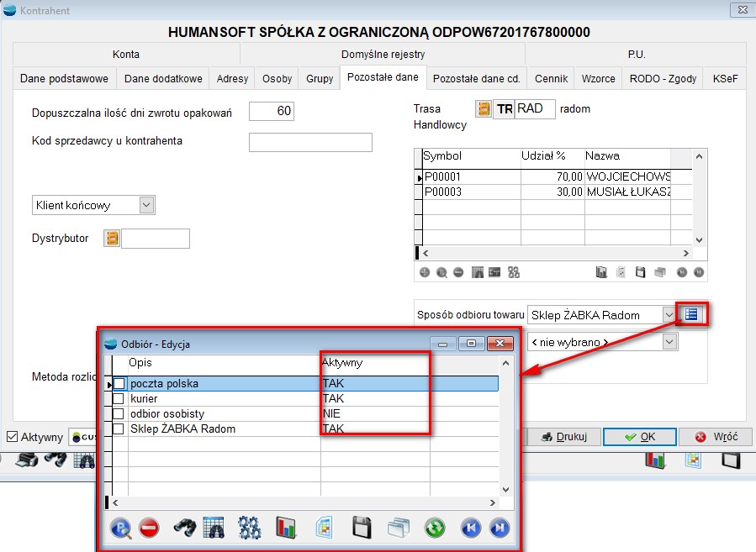Tick the Sklep ŻABKA Radom row checkbox
Viewport: 756px width, 552px height.
119,429
